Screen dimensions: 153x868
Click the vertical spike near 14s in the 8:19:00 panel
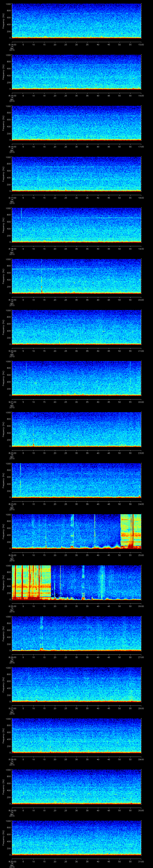point(42,276)
